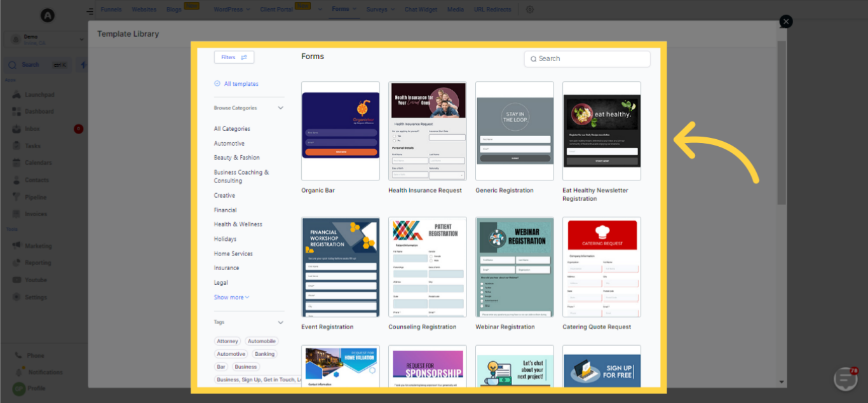The height and width of the screenshot is (403, 868).
Task: Click the app logo at top left
Action: (47, 15)
